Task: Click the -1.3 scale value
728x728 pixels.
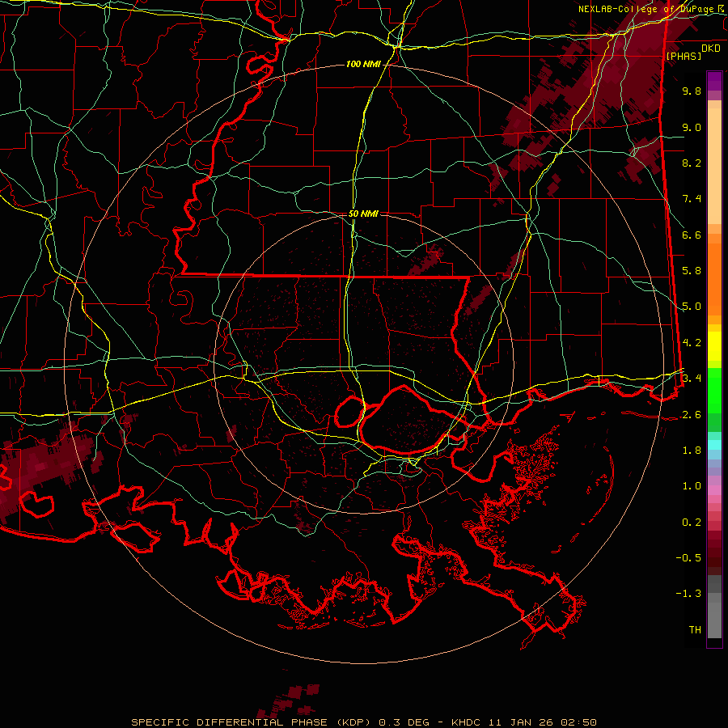Action: pos(688,594)
